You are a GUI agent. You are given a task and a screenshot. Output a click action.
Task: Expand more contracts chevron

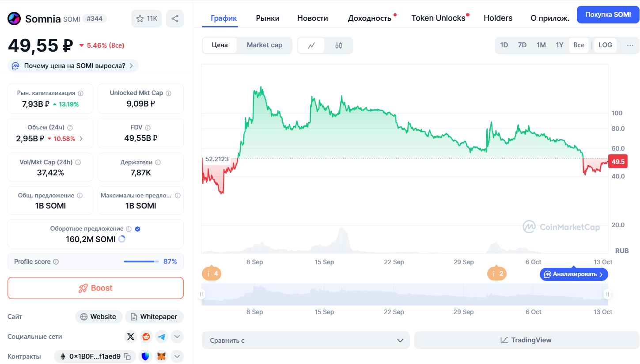pos(177,356)
